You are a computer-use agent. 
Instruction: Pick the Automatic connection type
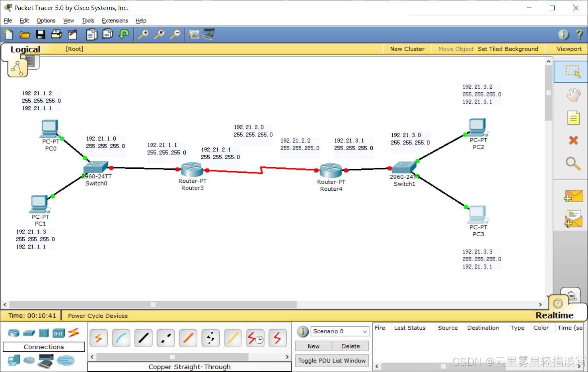tap(99, 339)
